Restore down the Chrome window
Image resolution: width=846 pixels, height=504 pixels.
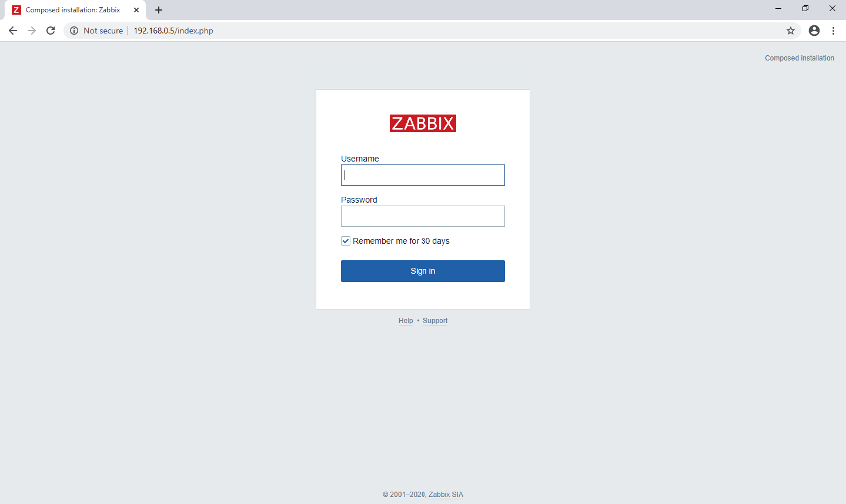pyautogui.click(x=805, y=9)
